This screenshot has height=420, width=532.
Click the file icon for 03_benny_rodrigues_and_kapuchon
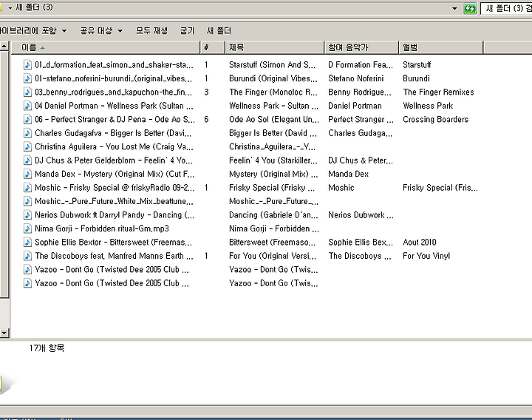click(x=27, y=92)
